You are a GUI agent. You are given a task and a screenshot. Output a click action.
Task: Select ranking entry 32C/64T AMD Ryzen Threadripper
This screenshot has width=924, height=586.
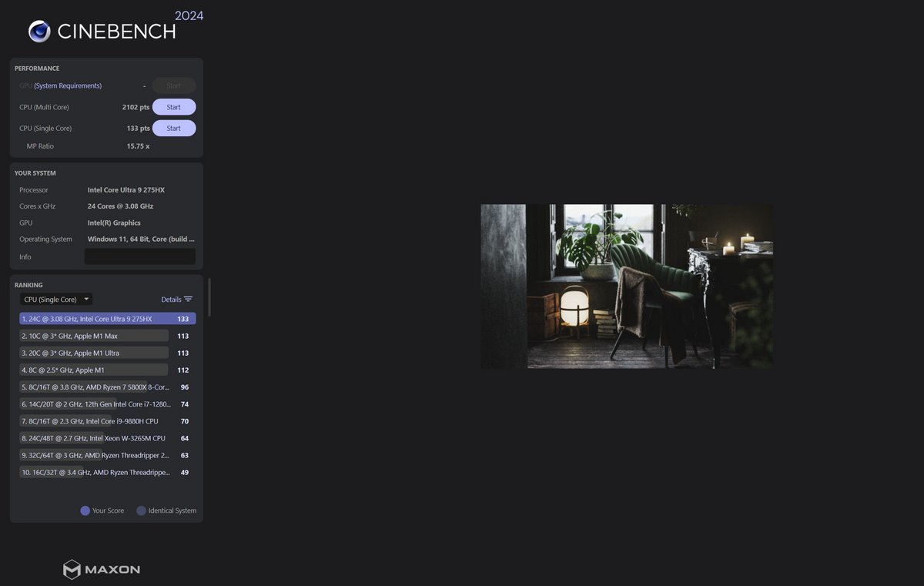107,455
